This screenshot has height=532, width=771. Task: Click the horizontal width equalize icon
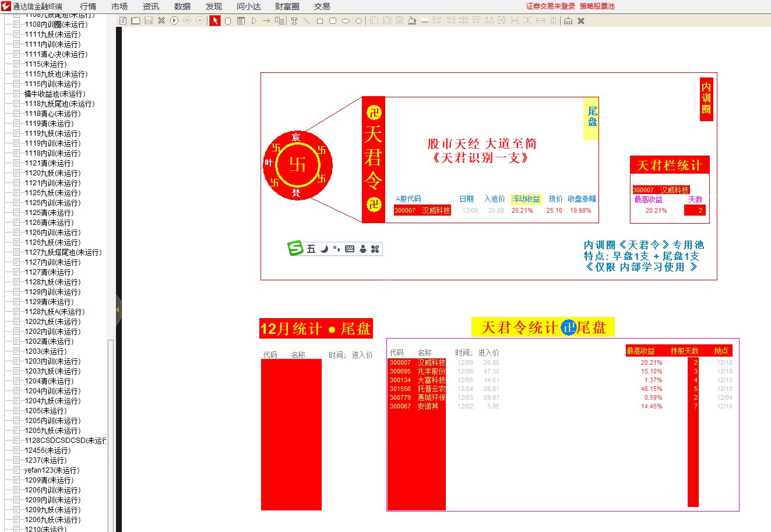[x=540, y=21]
